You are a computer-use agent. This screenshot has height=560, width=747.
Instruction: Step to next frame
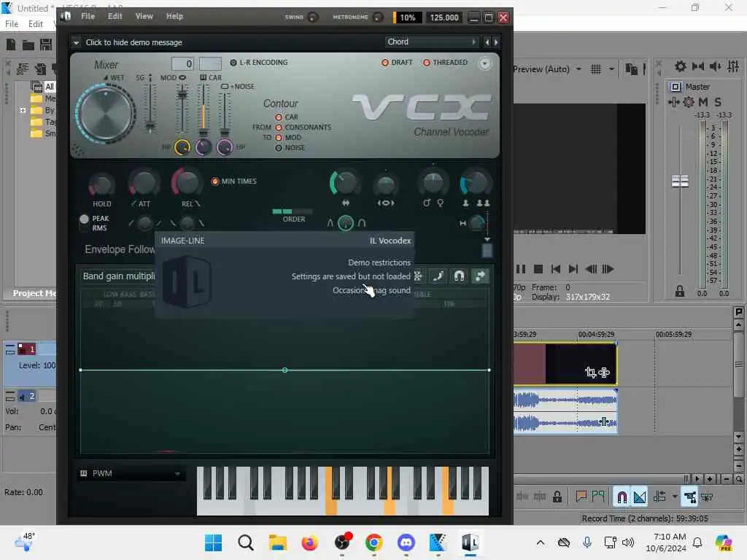click(x=608, y=270)
